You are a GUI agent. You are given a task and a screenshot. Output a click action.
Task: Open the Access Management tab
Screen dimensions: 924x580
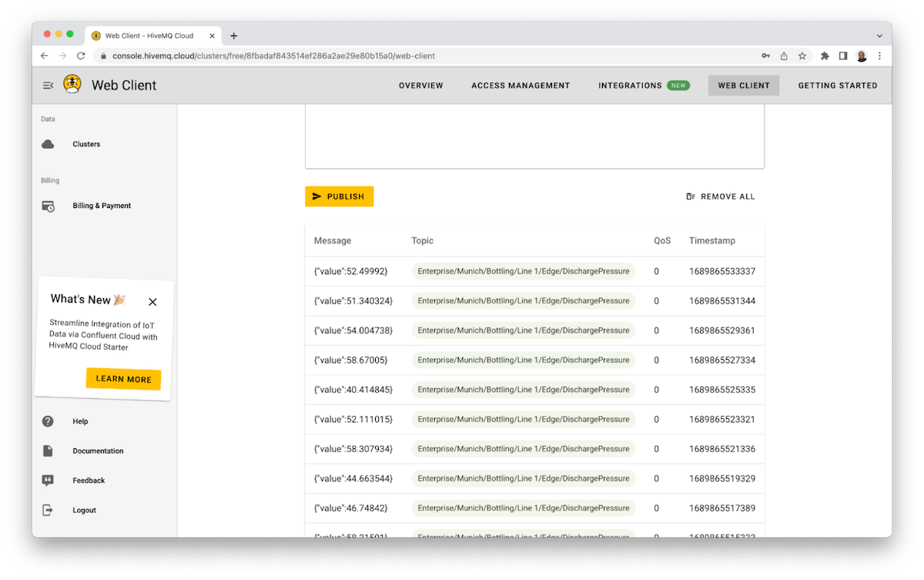point(521,85)
